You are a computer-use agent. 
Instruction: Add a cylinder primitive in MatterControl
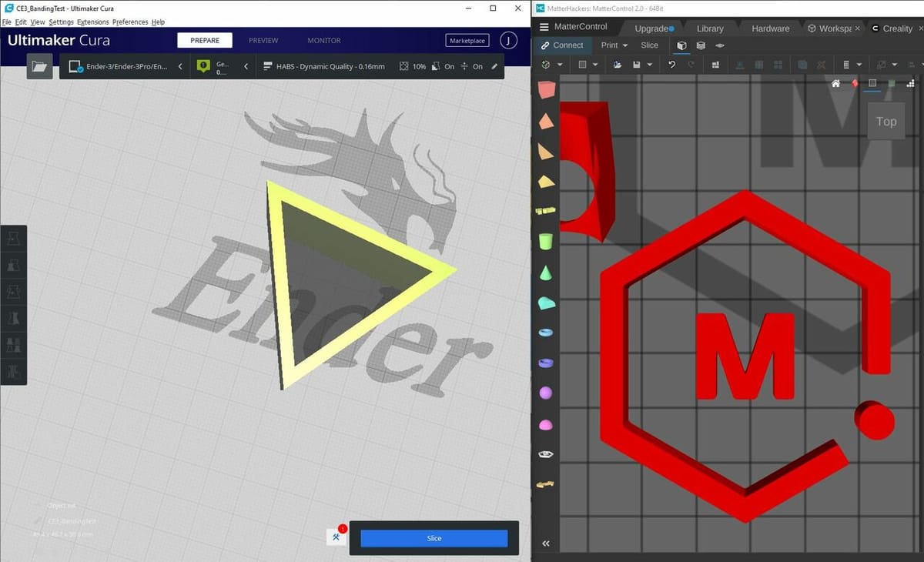[x=547, y=241]
